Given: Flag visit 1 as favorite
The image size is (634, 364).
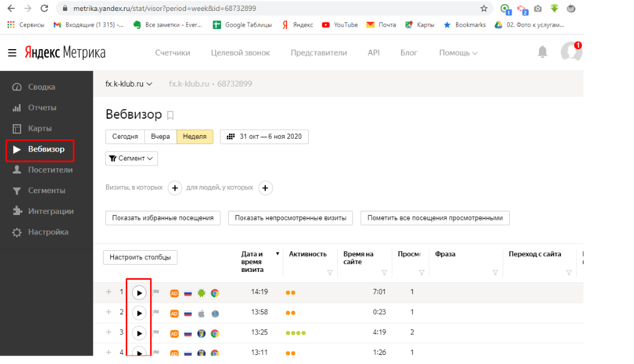Looking at the screenshot, I should (156, 292).
